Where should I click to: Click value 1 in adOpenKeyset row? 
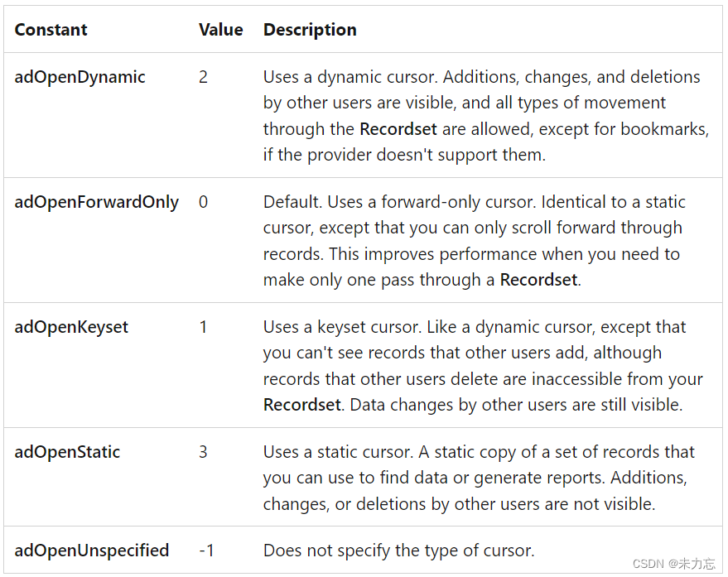point(204,327)
